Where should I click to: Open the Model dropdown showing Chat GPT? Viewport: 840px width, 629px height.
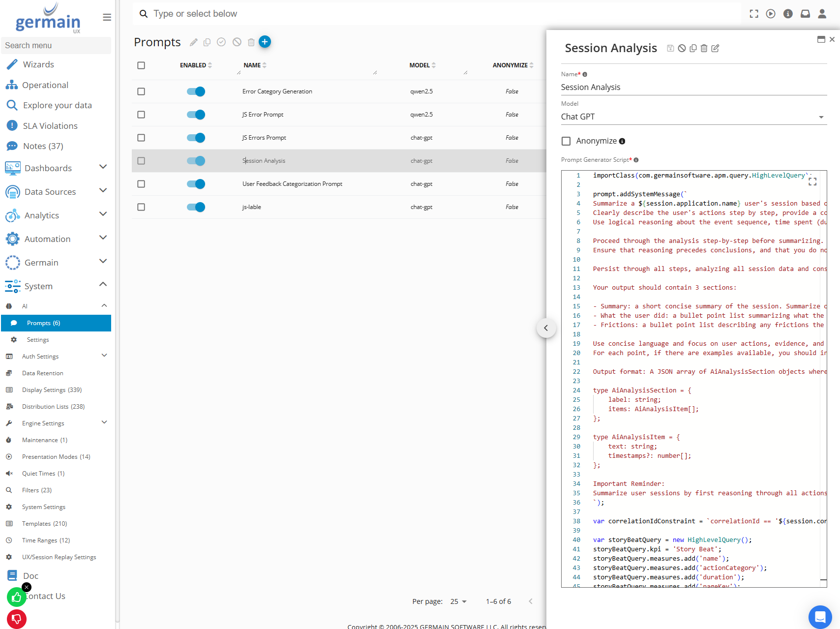[693, 117]
